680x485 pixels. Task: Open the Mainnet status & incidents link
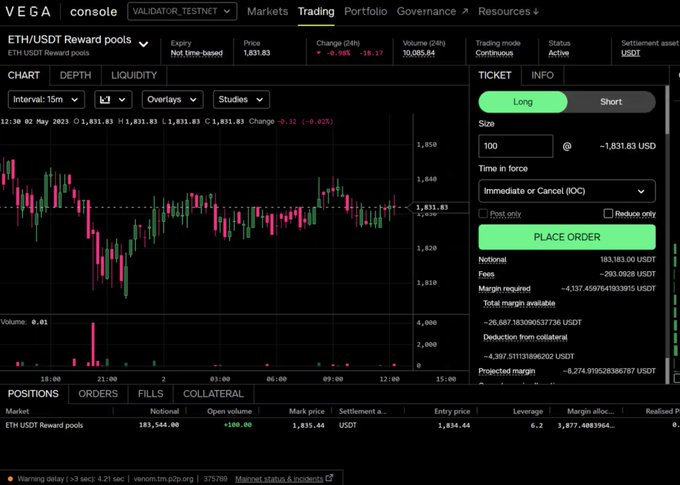tap(279, 479)
